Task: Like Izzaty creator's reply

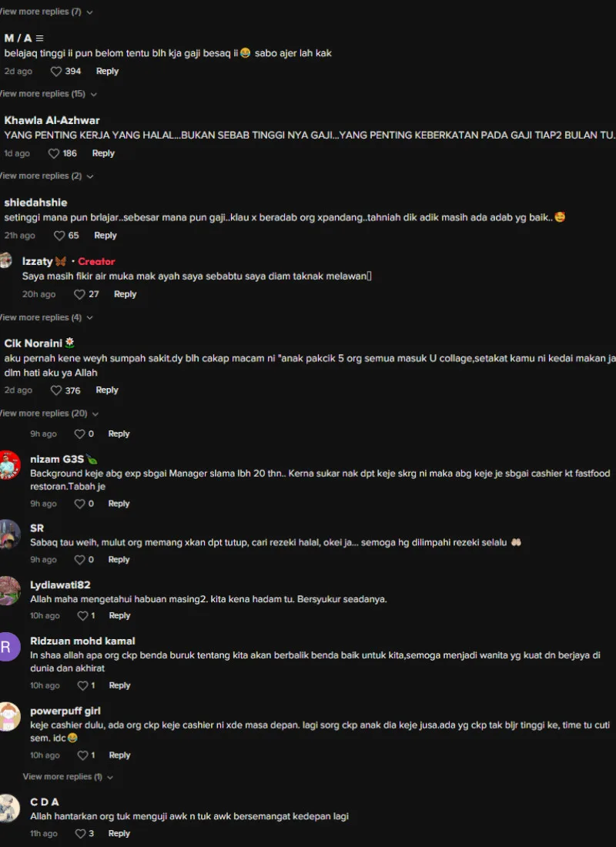Action: point(79,294)
